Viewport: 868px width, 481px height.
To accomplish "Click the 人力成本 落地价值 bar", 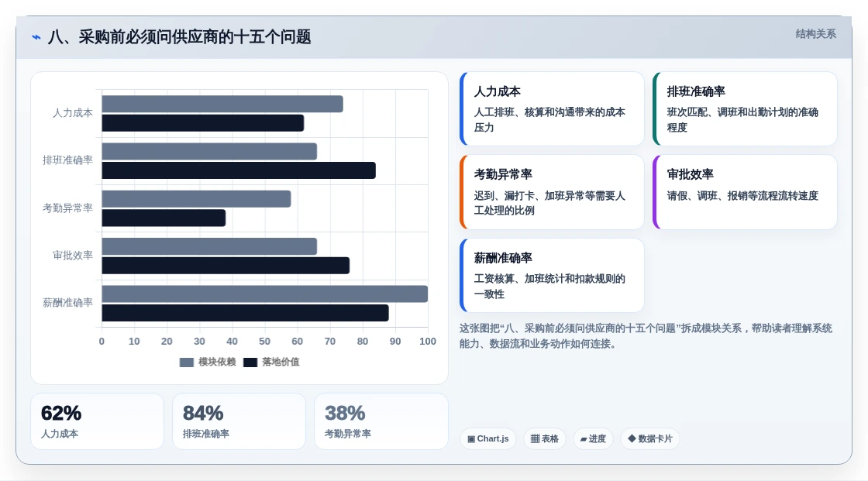I will (x=202, y=123).
